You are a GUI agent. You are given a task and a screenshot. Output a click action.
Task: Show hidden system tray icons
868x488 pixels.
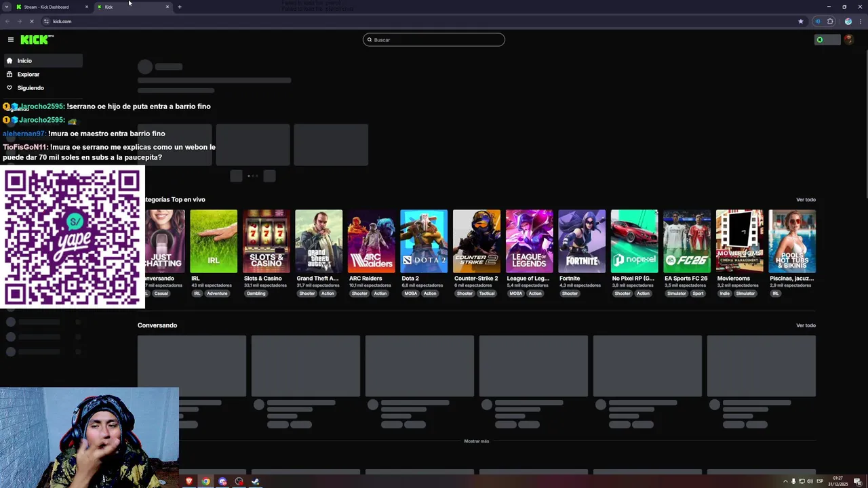point(786,481)
